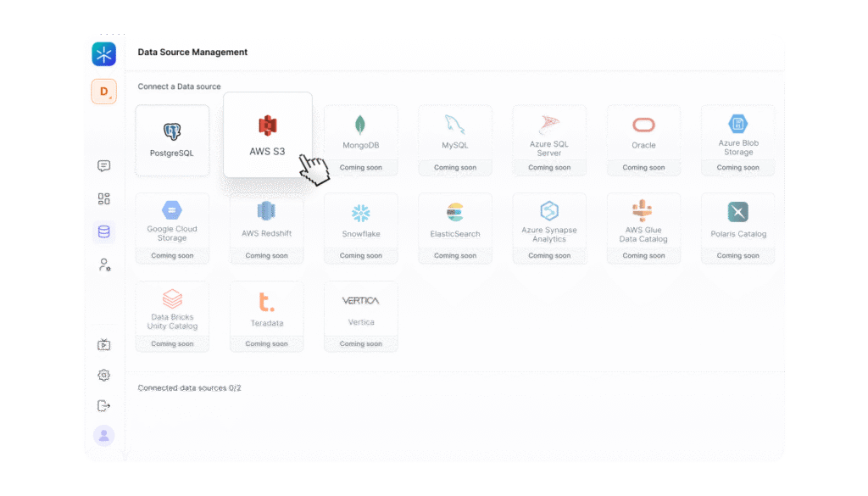Image resolution: width=868 pixels, height=496 pixels.
Task: Select the AWS S3 data source card
Action: click(x=267, y=135)
